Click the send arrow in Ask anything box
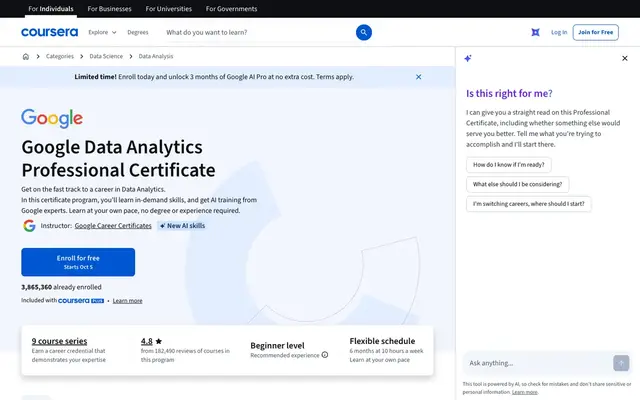The width and height of the screenshot is (640, 400). [621, 363]
